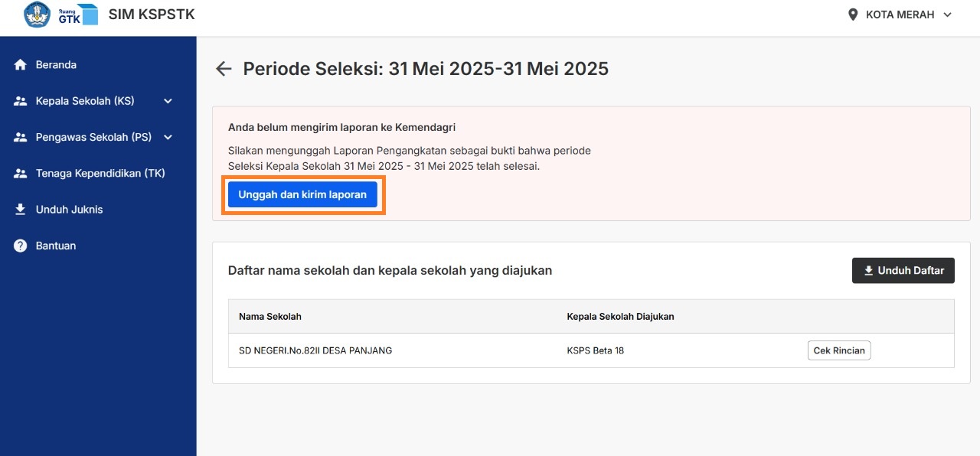This screenshot has height=456, width=980.
Task: Open the KOTA MERAH region dropdown
Action: click(x=900, y=15)
